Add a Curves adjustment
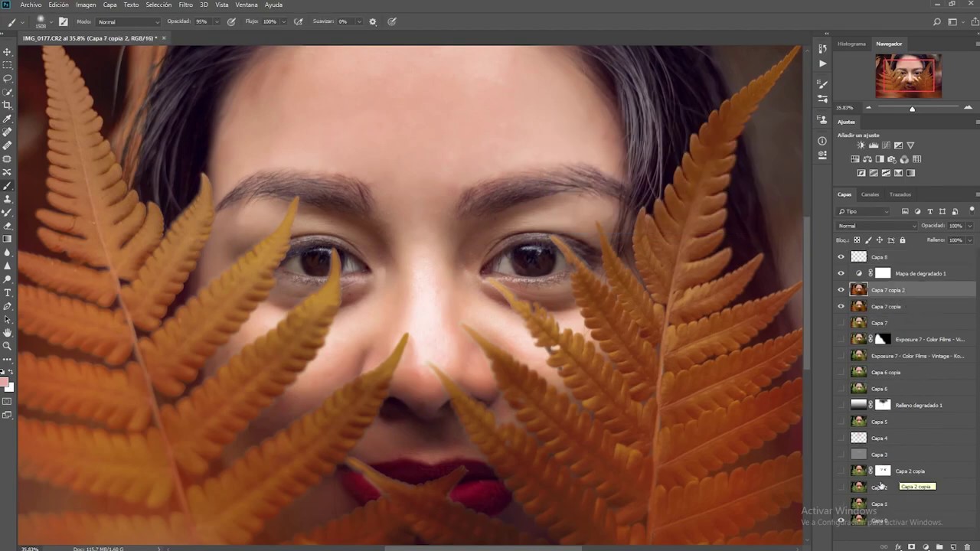This screenshot has height=551, width=980. click(886, 145)
